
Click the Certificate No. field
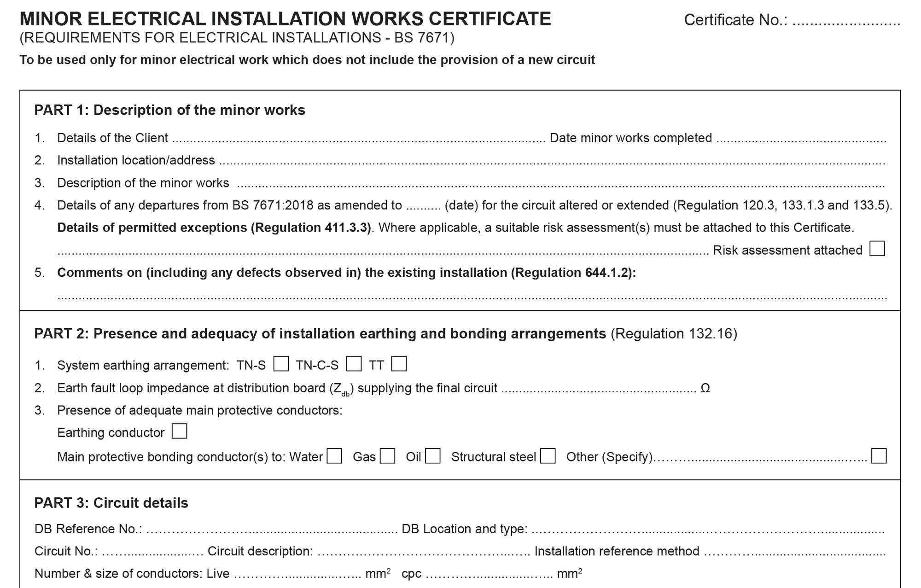[846, 20]
